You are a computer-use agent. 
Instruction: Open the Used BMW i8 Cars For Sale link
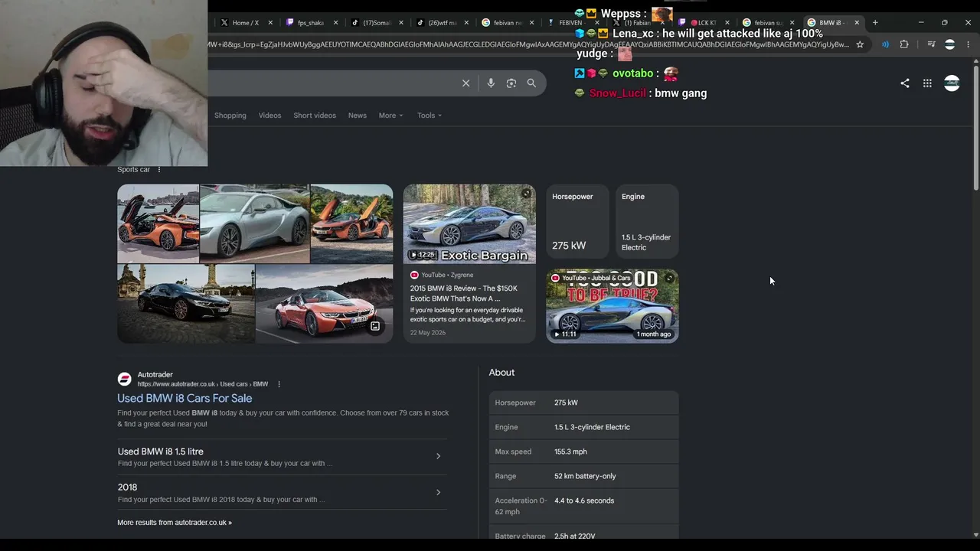click(185, 399)
